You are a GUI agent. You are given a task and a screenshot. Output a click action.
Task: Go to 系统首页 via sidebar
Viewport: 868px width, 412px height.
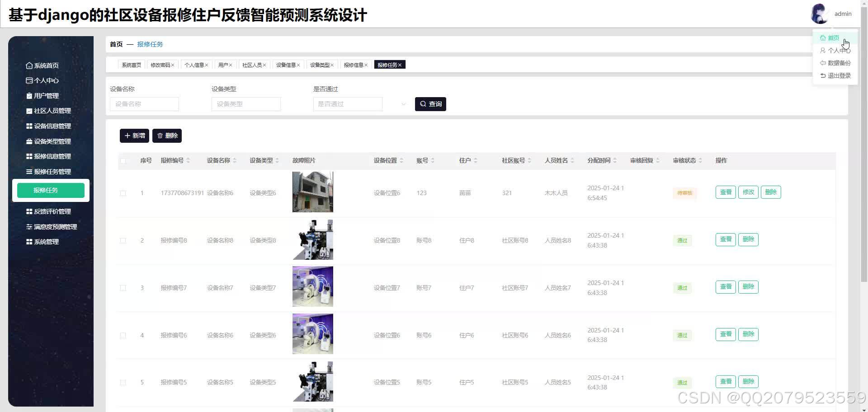pos(45,65)
